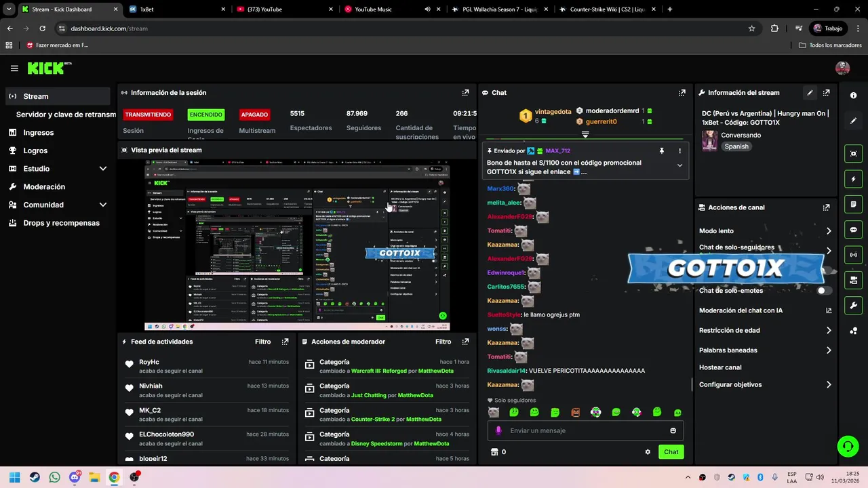Image resolution: width=868 pixels, height=488 pixels.
Task: Click the pin icon on the pinned message
Action: [662, 151]
